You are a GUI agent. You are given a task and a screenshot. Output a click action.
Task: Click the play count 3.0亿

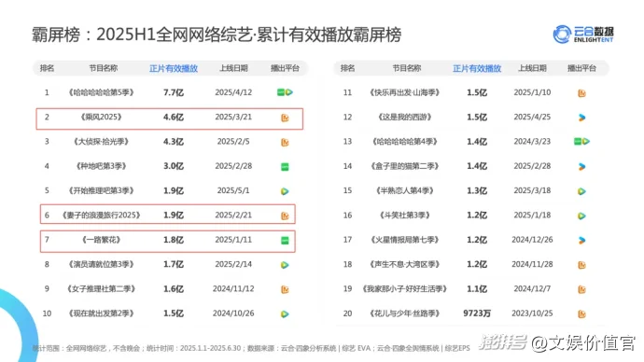(174, 166)
